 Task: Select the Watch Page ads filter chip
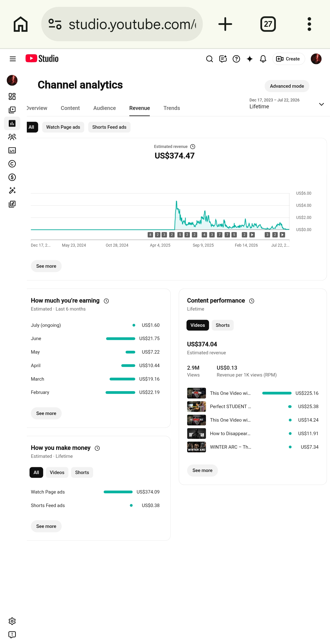coord(63,127)
